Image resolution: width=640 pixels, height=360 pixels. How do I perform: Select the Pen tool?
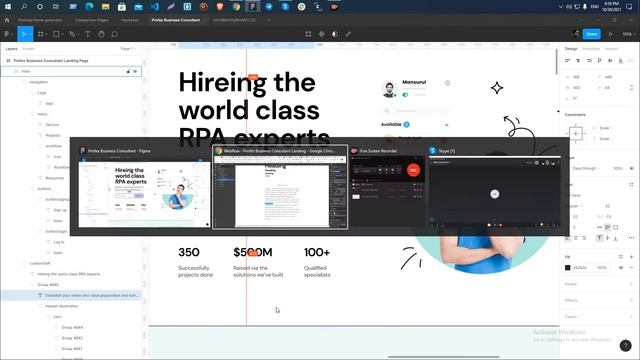72,34
